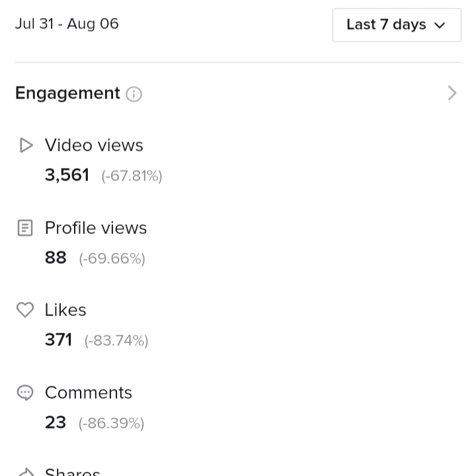The height and width of the screenshot is (476, 476).
Task: Click the Likes label
Action: (65, 310)
